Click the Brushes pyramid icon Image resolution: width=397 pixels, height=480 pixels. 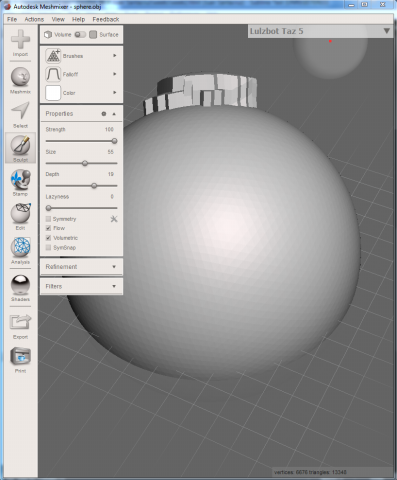pyautogui.click(x=53, y=56)
